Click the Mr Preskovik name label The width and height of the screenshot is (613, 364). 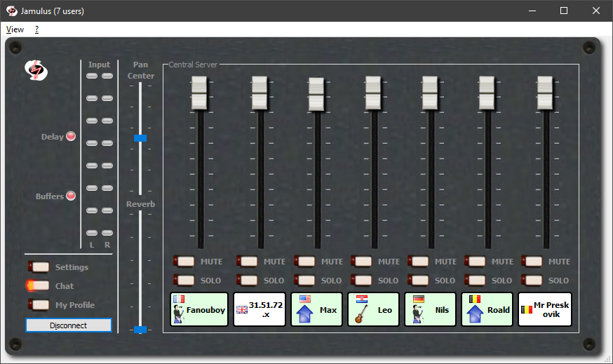coord(551,309)
